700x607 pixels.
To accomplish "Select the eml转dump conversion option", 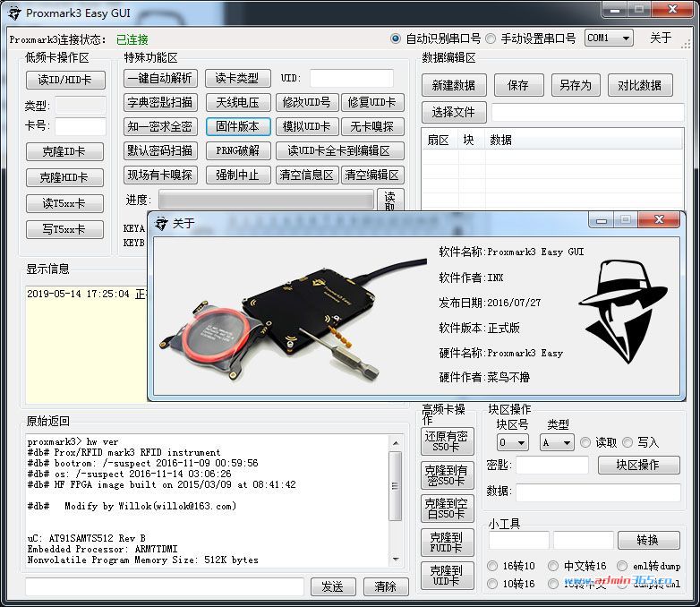I will 622,566.
